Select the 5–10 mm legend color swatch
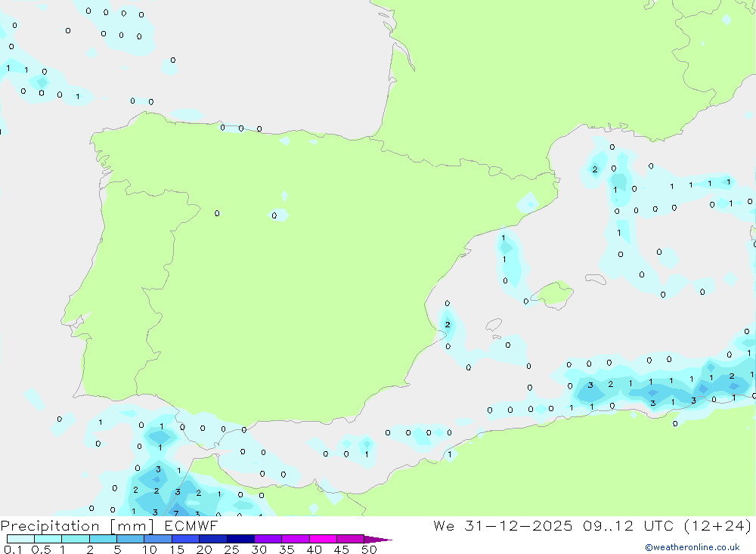 tap(131, 539)
